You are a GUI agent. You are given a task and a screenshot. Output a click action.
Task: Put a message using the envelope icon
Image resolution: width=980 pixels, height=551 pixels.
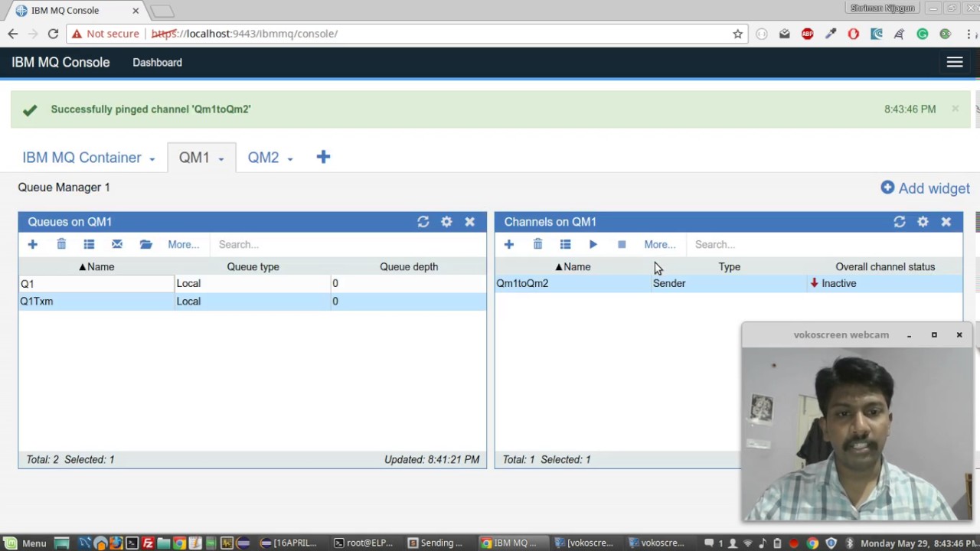point(117,244)
